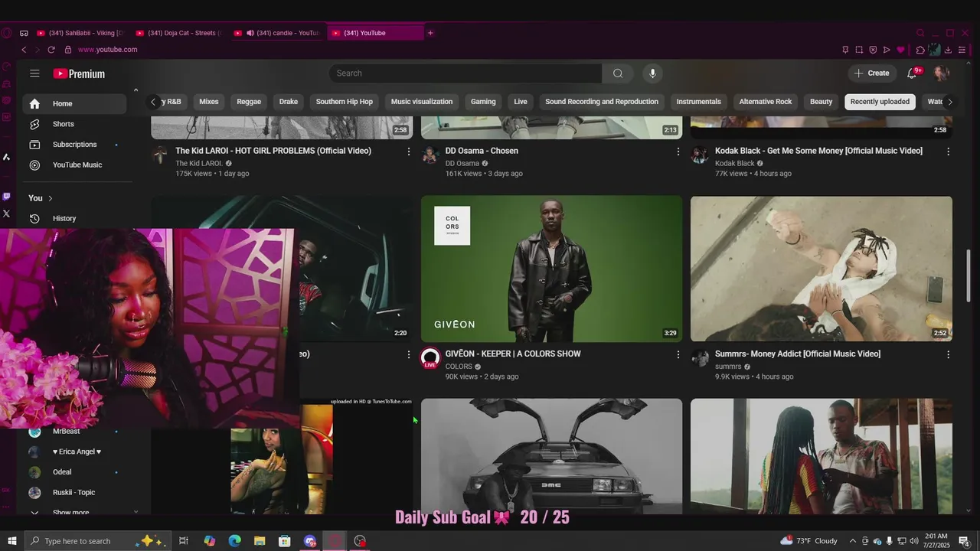Reload the page with the refresh icon

51,50
